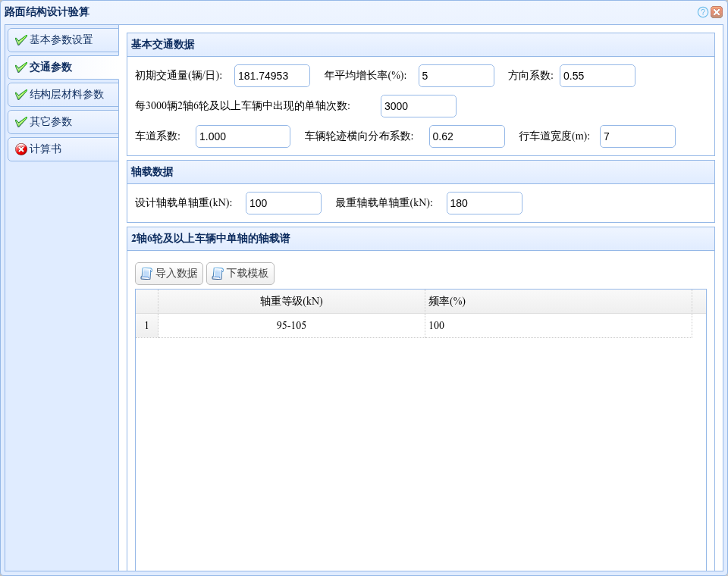This screenshot has width=728, height=576.
Task: Select row number 1 in the table
Action: [146, 325]
